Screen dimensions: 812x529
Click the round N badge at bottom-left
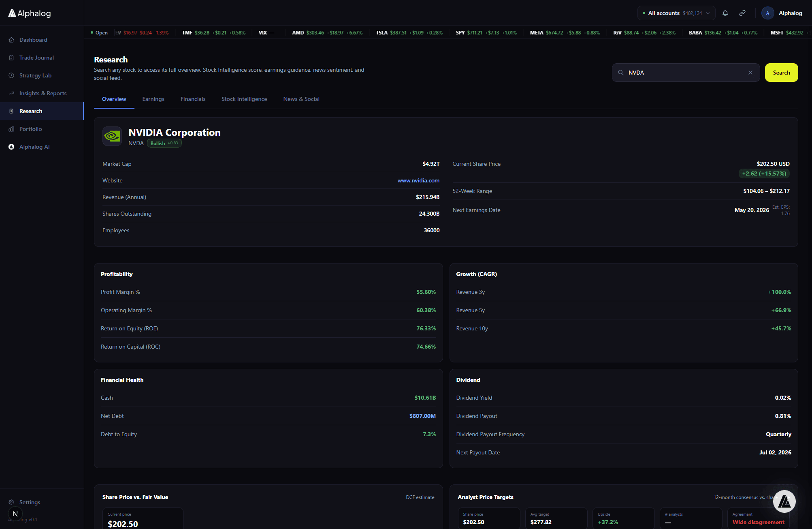(15, 514)
